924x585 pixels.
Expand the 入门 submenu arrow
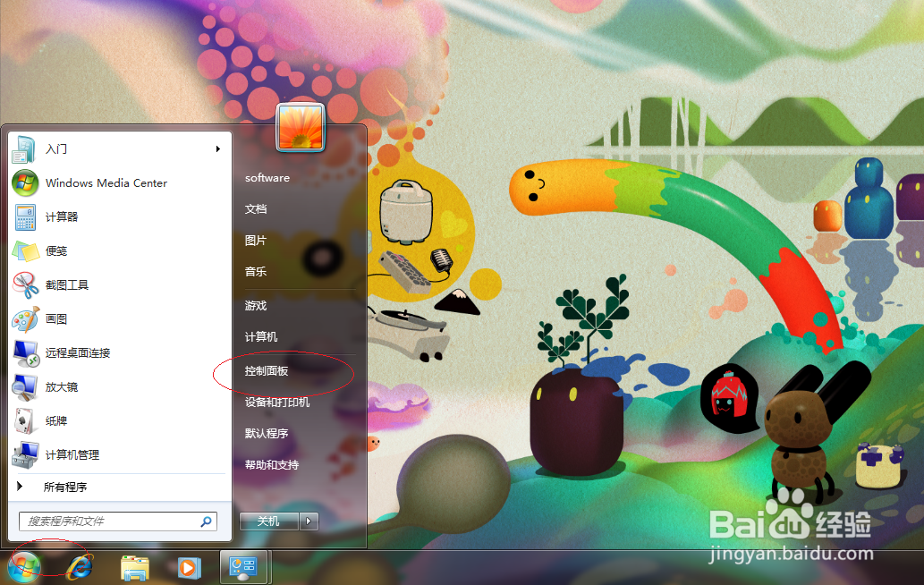tap(217, 148)
